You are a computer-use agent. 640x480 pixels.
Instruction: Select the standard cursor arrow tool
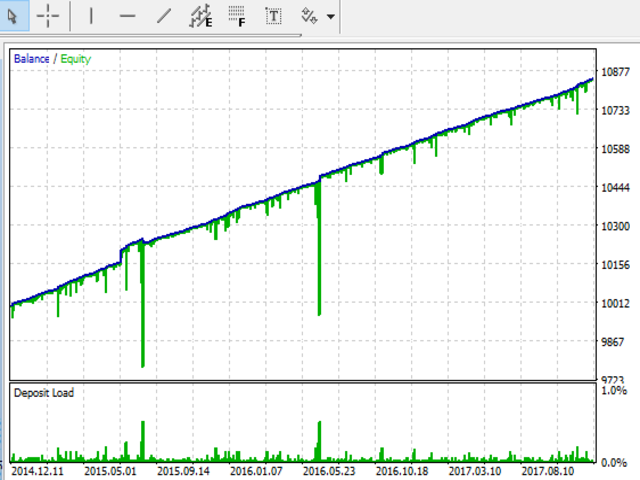pyautogui.click(x=13, y=16)
